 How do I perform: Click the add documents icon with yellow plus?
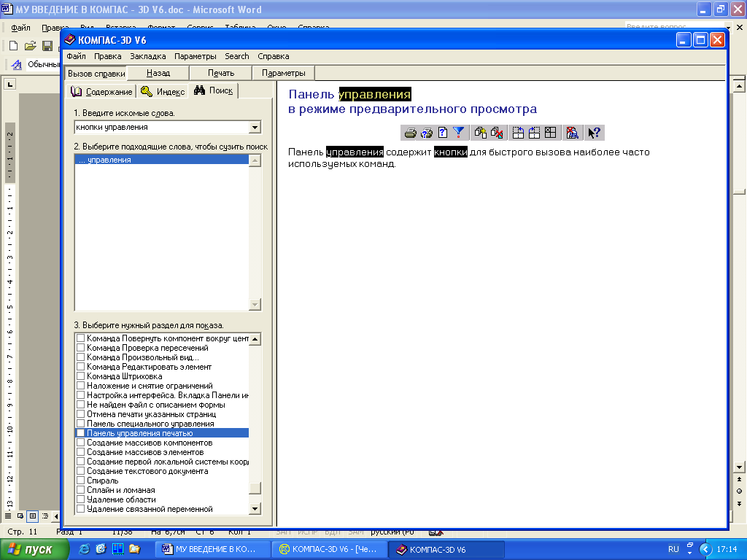[x=480, y=133]
